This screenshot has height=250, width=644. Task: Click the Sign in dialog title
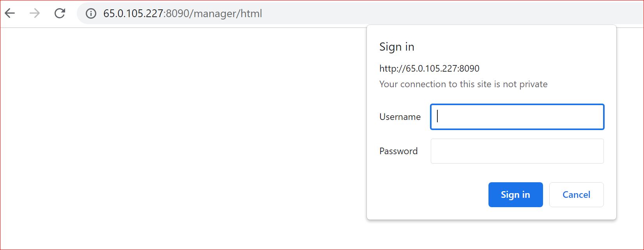click(396, 47)
